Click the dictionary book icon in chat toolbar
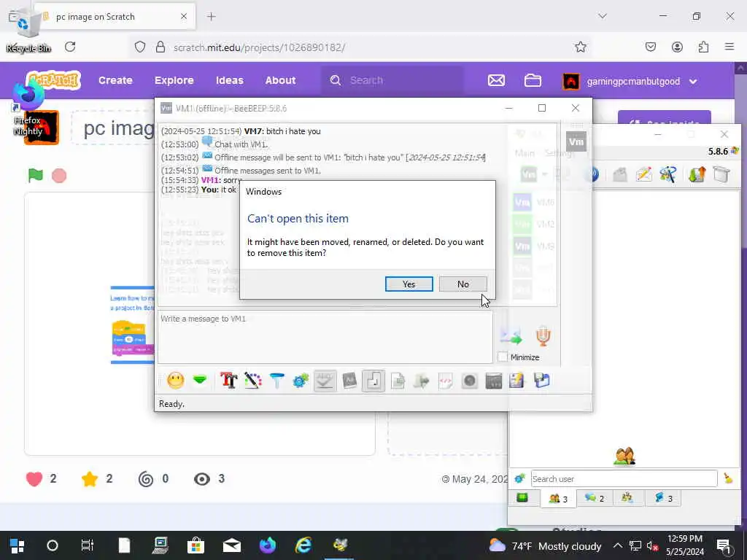 coord(349,381)
